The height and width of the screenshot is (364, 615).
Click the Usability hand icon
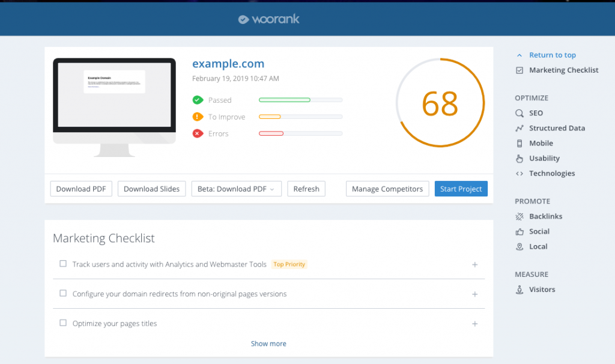click(520, 159)
